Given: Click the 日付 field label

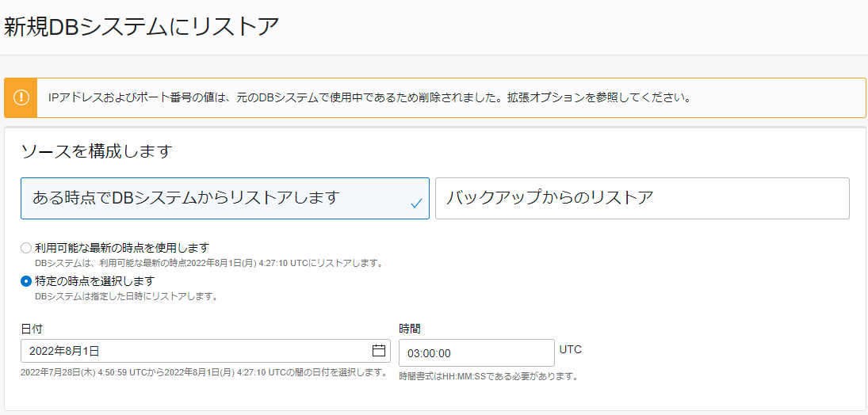Looking at the screenshot, I should click(x=32, y=329).
